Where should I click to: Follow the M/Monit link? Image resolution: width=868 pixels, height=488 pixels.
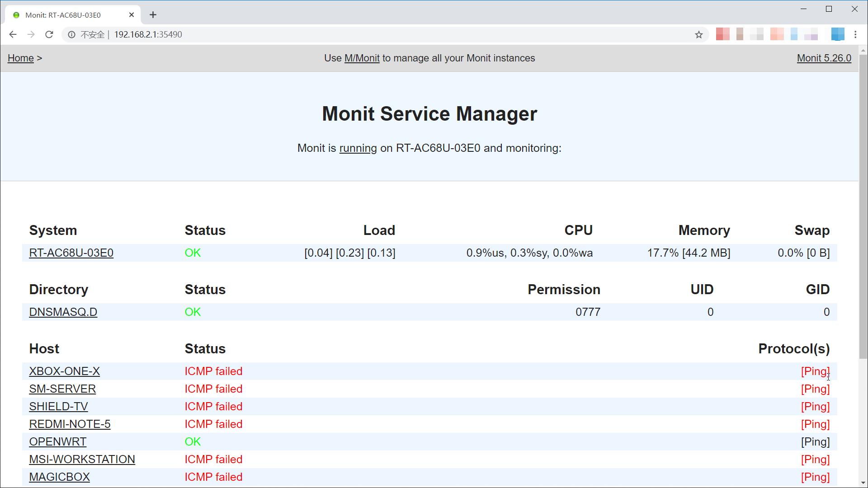tap(362, 58)
